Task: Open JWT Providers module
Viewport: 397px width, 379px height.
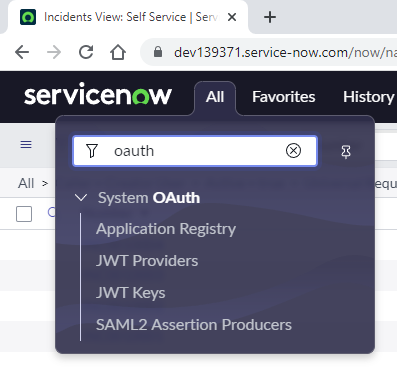Action: (x=147, y=261)
